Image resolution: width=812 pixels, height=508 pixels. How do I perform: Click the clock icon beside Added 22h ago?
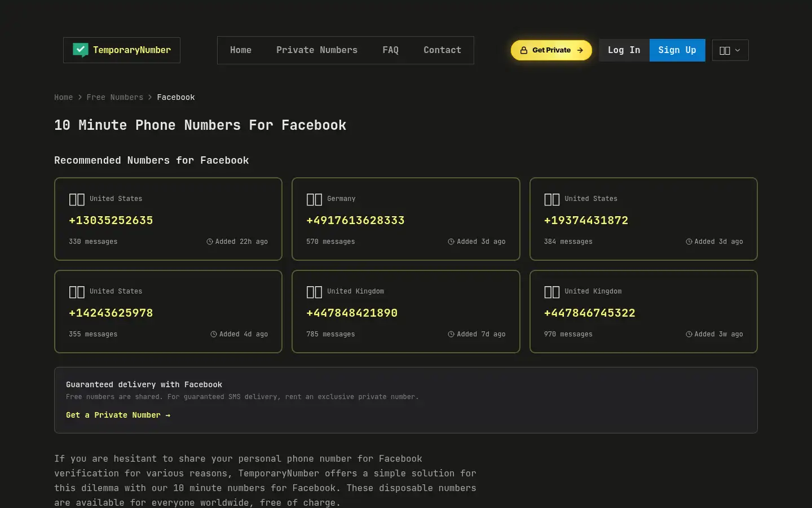pyautogui.click(x=210, y=242)
